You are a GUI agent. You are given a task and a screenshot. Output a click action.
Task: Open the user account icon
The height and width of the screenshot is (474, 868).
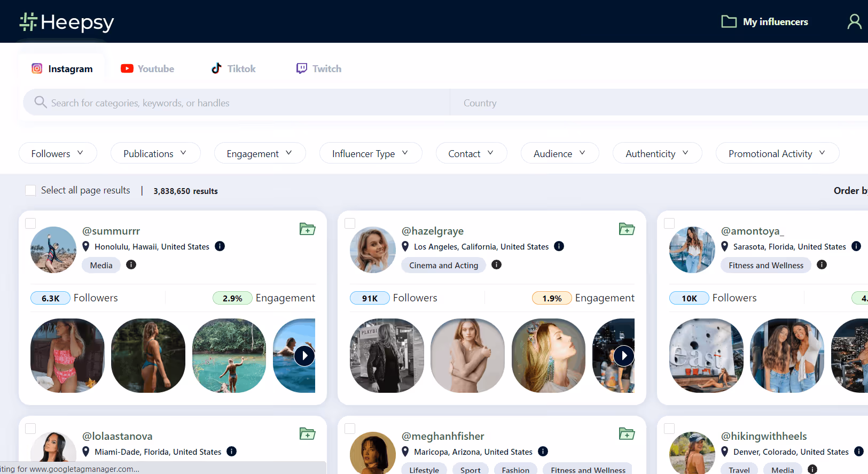854,21
